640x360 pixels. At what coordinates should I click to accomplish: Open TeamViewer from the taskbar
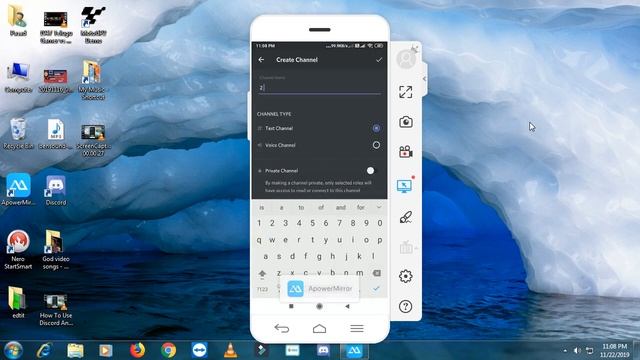[199, 350]
